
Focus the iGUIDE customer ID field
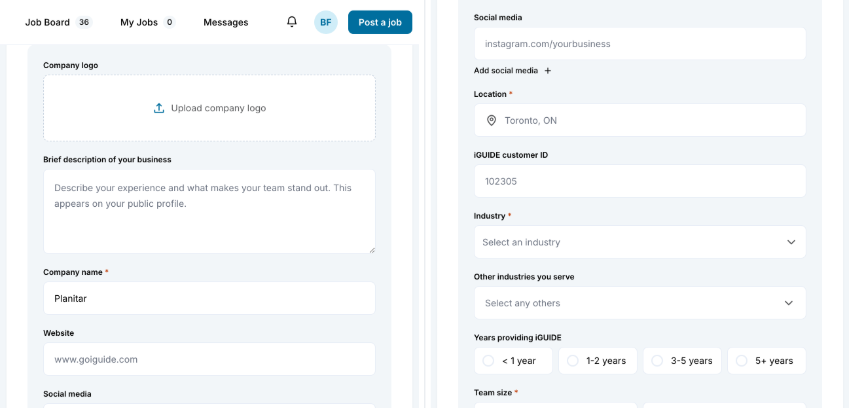tap(640, 181)
